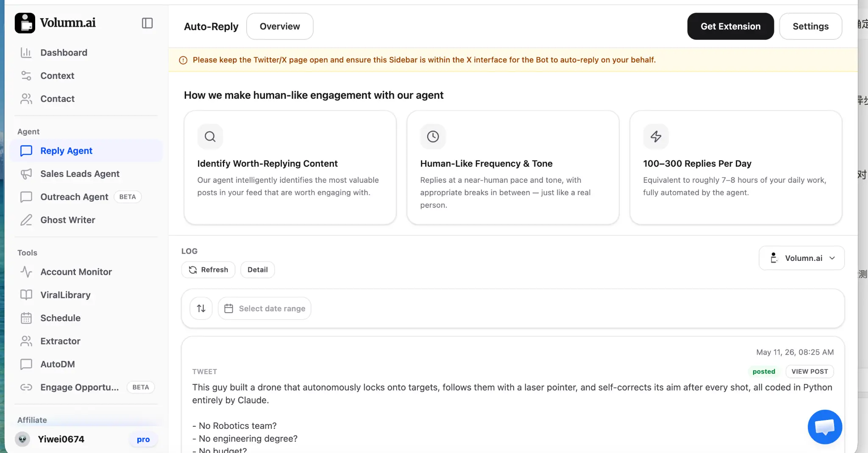Click the Reply Agent chat bubble icon
868x453 pixels.
tap(26, 151)
